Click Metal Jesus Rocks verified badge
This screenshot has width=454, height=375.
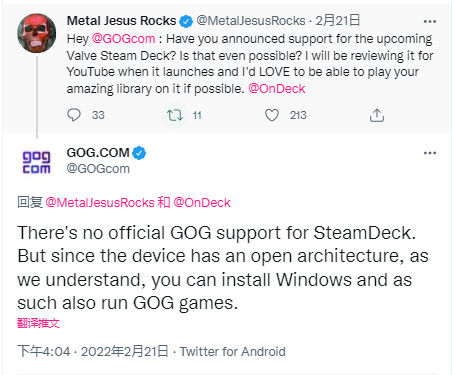point(186,21)
